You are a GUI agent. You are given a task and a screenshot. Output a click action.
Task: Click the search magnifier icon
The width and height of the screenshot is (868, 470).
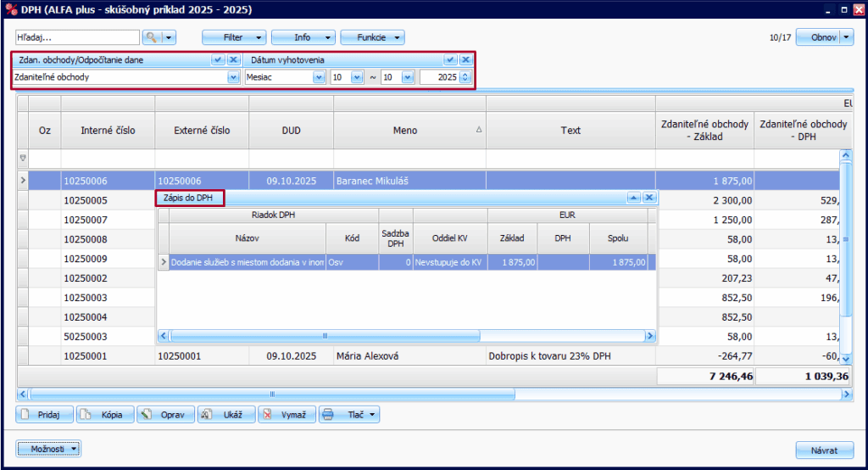pos(153,38)
